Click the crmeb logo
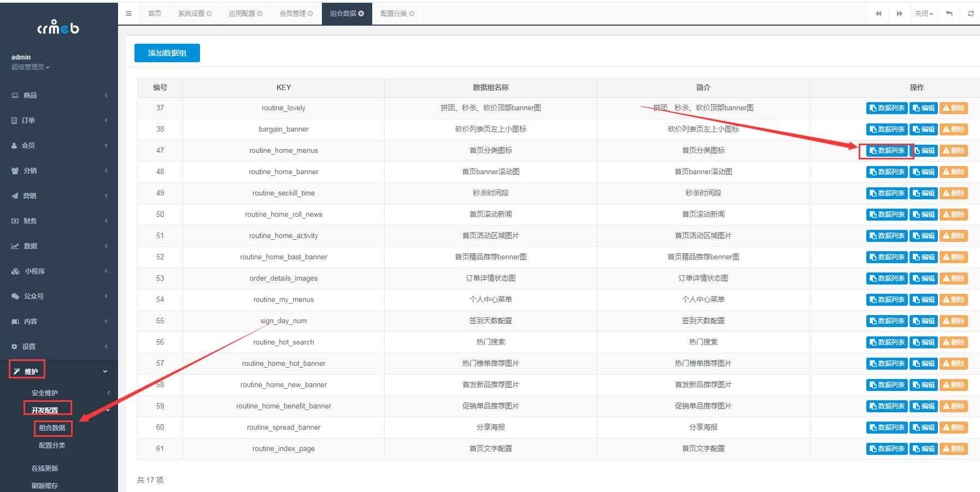The height and width of the screenshot is (492, 980). pos(58,27)
